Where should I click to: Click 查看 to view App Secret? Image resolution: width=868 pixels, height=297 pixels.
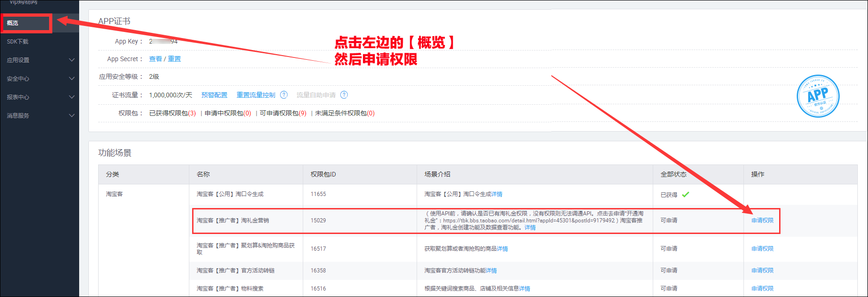[x=156, y=59]
